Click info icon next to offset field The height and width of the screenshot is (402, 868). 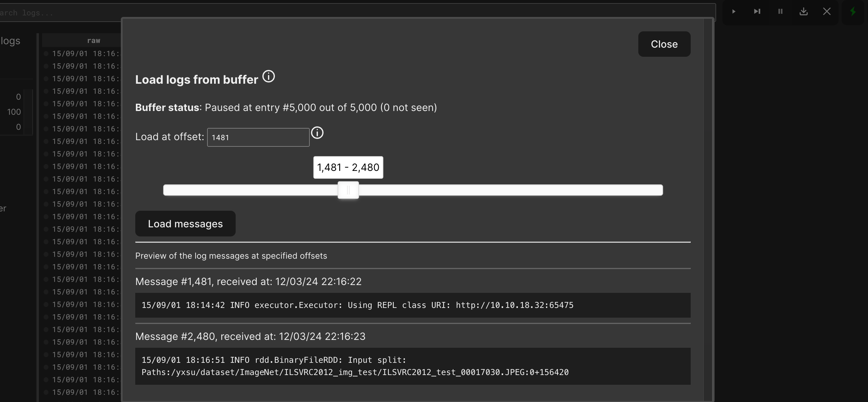click(x=317, y=133)
